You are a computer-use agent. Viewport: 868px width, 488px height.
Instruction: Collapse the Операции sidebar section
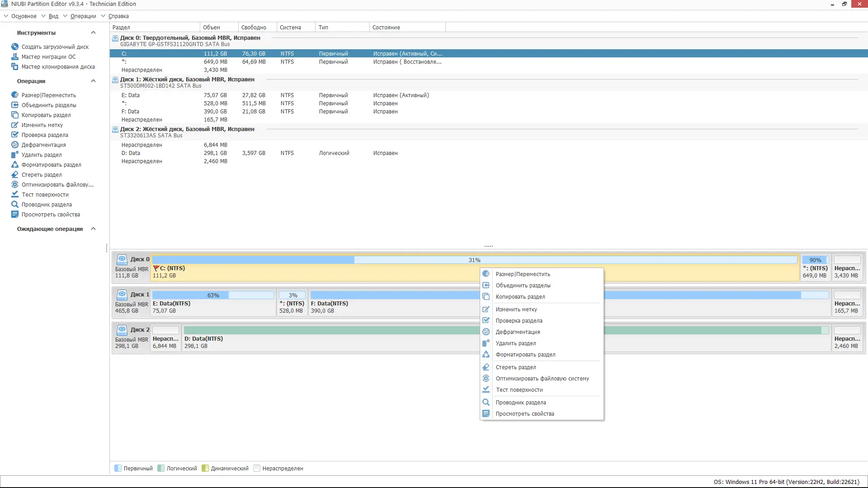[x=93, y=81]
